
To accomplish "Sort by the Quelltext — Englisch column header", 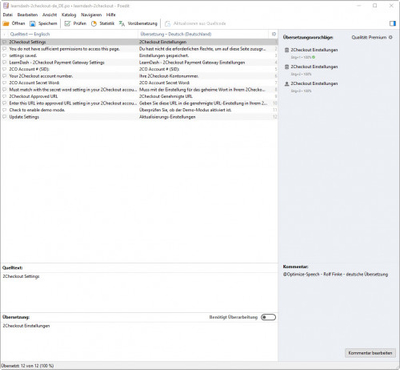I will [x=73, y=34].
